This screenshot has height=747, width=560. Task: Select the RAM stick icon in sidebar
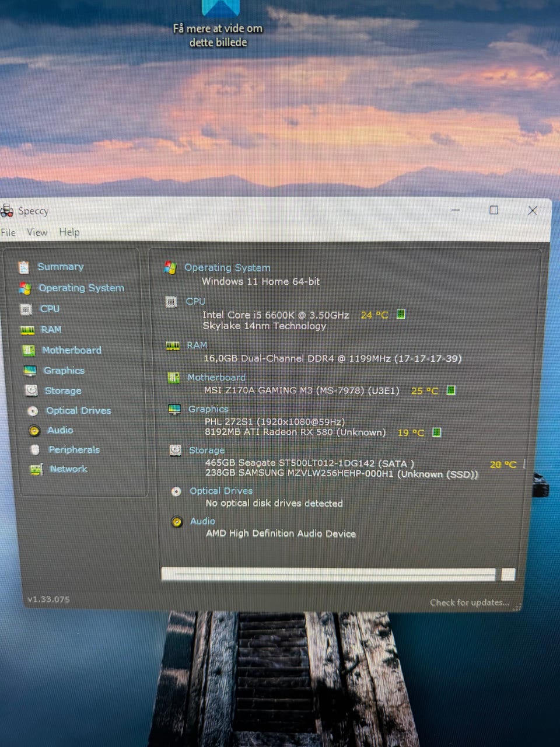(x=27, y=330)
